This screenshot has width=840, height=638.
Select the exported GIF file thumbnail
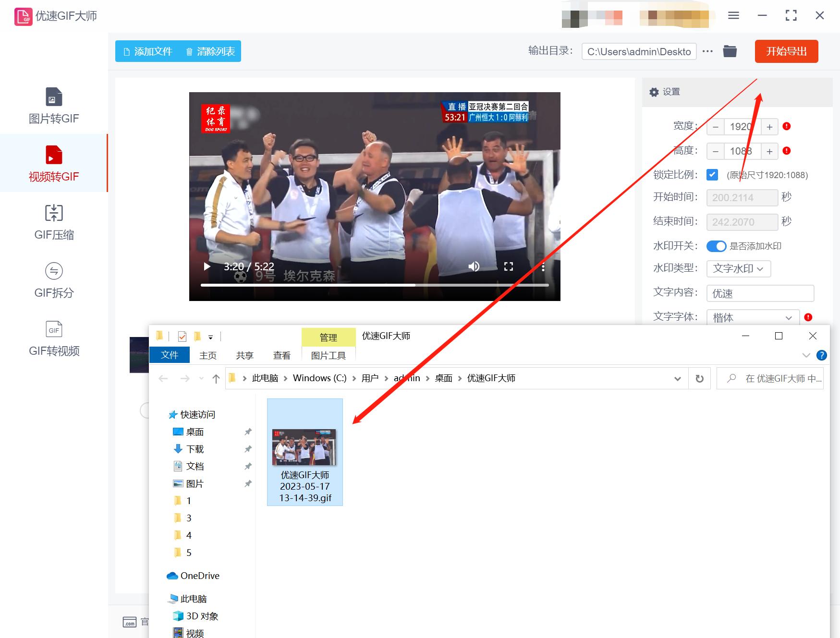point(304,446)
